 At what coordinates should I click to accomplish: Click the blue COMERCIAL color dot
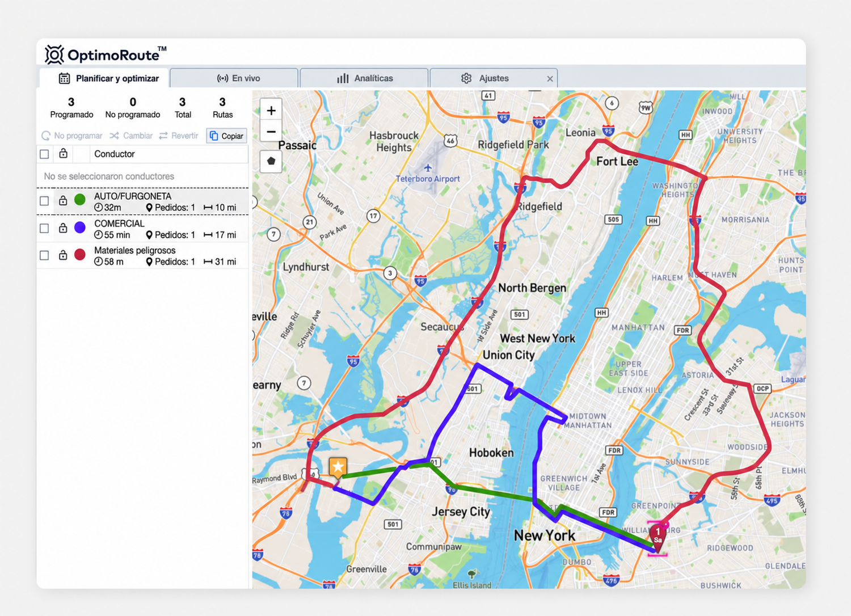point(80,227)
